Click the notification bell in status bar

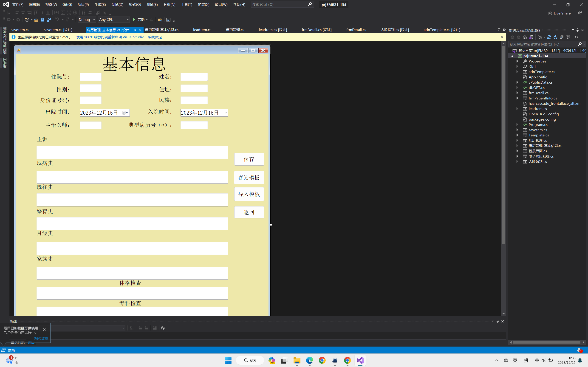pos(579,350)
